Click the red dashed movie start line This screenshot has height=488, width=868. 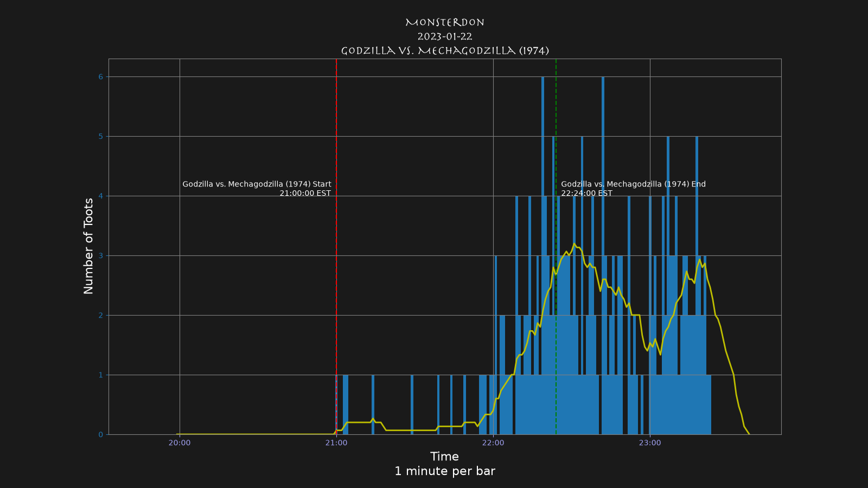[x=336, y=247]
